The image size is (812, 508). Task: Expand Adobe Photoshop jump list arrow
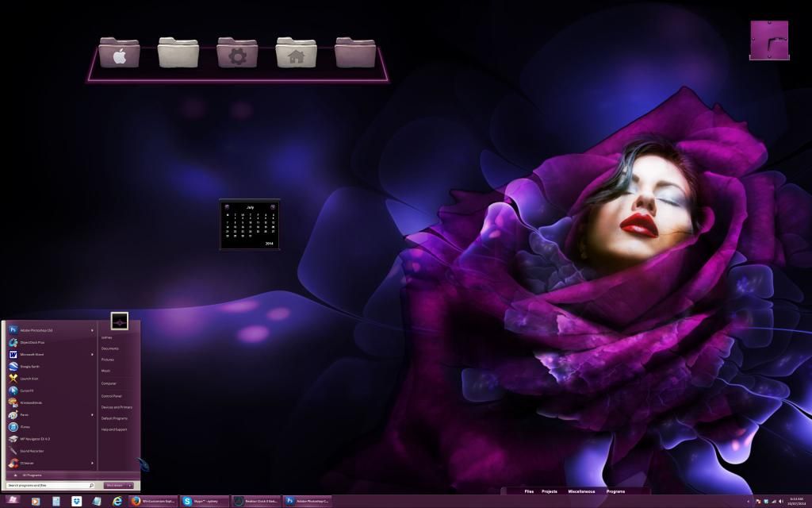coord(93,330)
